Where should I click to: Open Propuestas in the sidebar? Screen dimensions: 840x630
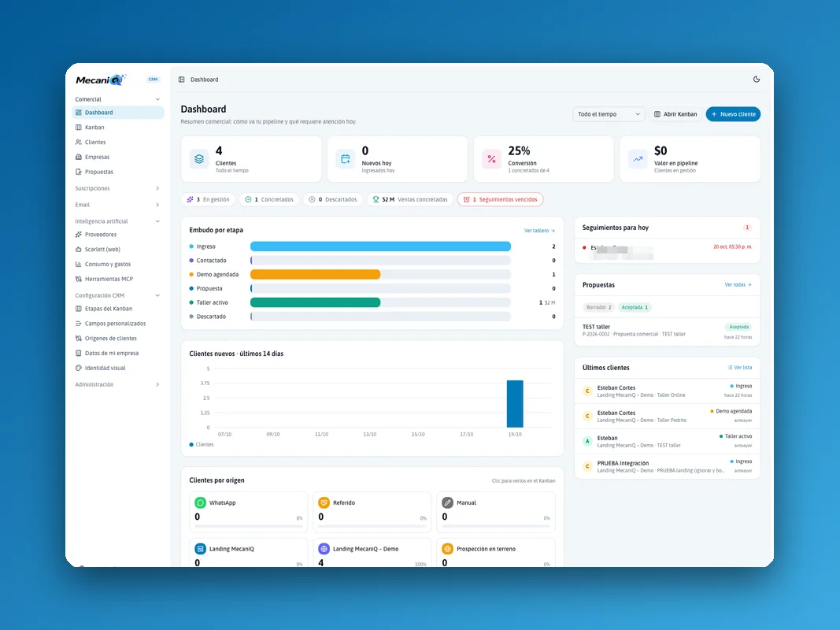coord(118,172)
